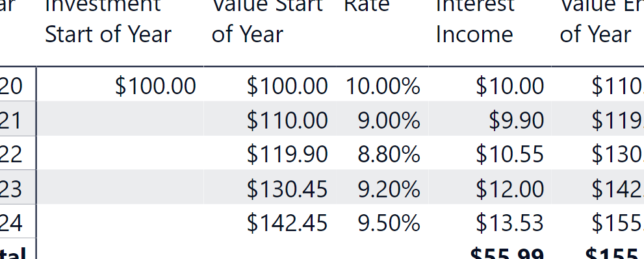Select the $10.00 interest income cell
This screenshot has height=259, width=644.
click(x=489, y=84)
